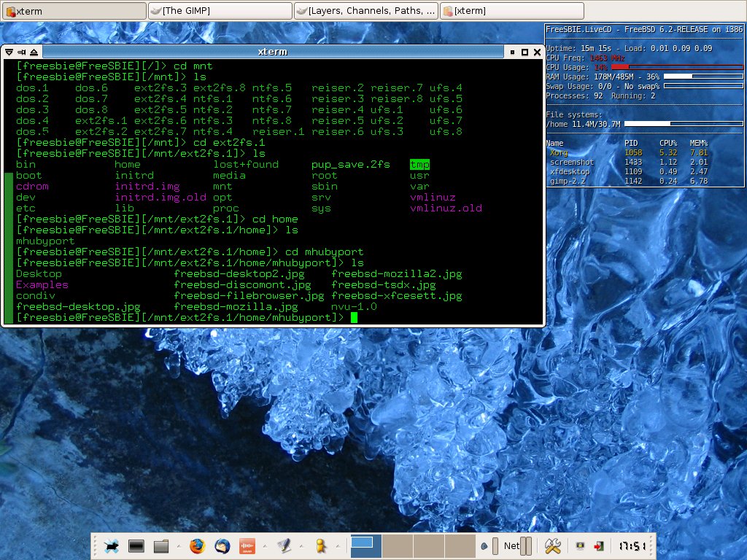Viewport: 747px width, 560px height.
Task: Switch to The GIMP taskbar item
Action: pos(219,10)
